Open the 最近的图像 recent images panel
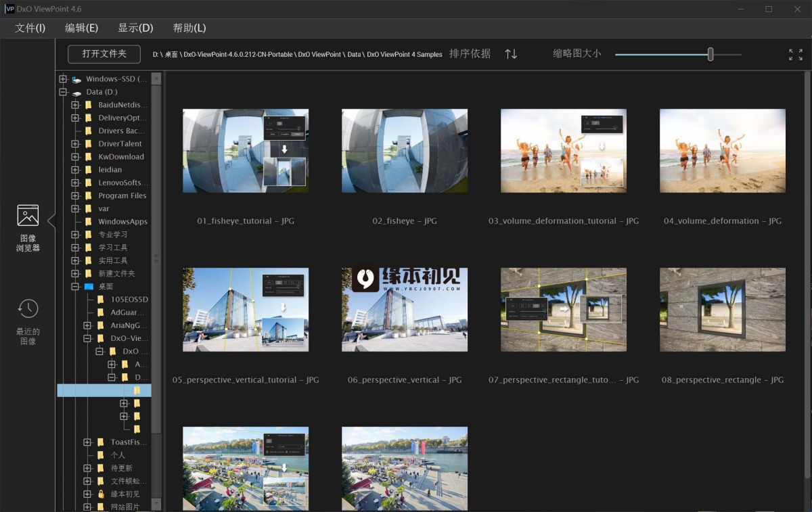Viewport: 812px width, 512px height. [x=28, y=321]
